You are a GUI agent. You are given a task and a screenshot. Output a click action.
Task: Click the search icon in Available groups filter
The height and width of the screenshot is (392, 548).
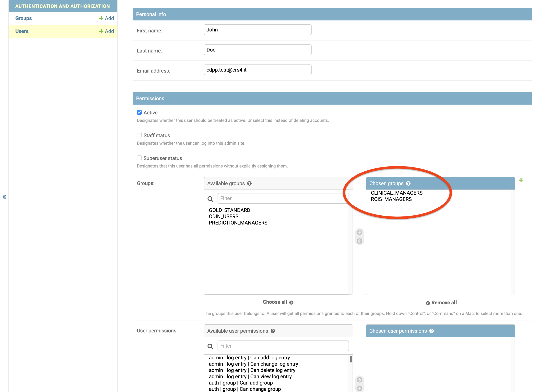click(x=210, y=199)
